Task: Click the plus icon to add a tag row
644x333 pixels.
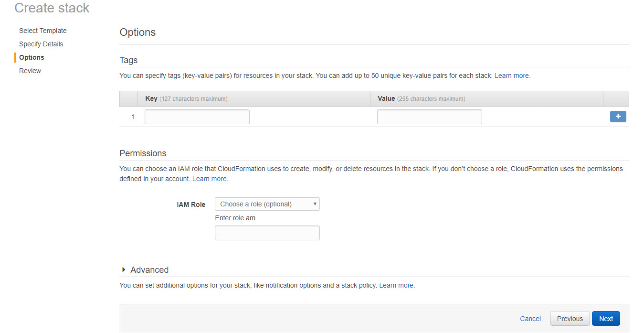Action: tap(618, 117)
